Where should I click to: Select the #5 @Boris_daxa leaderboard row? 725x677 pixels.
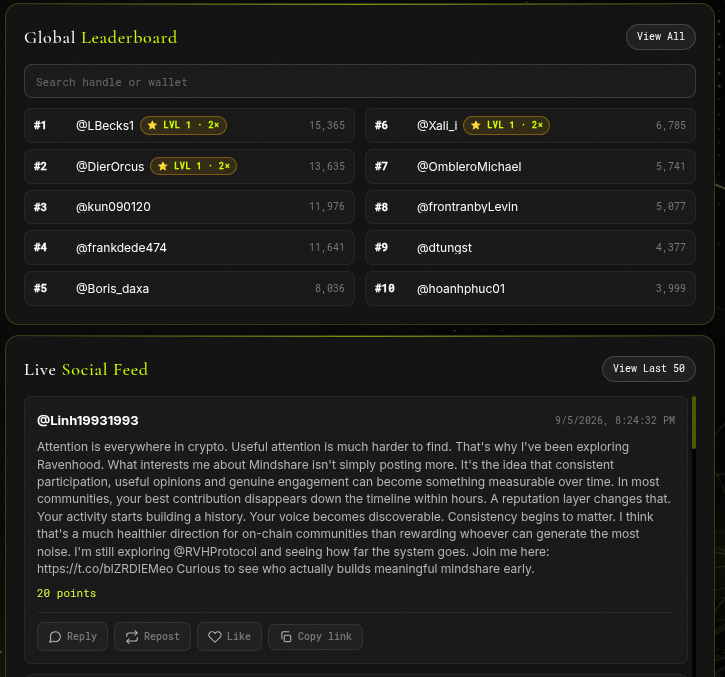(x=190, y=289)
